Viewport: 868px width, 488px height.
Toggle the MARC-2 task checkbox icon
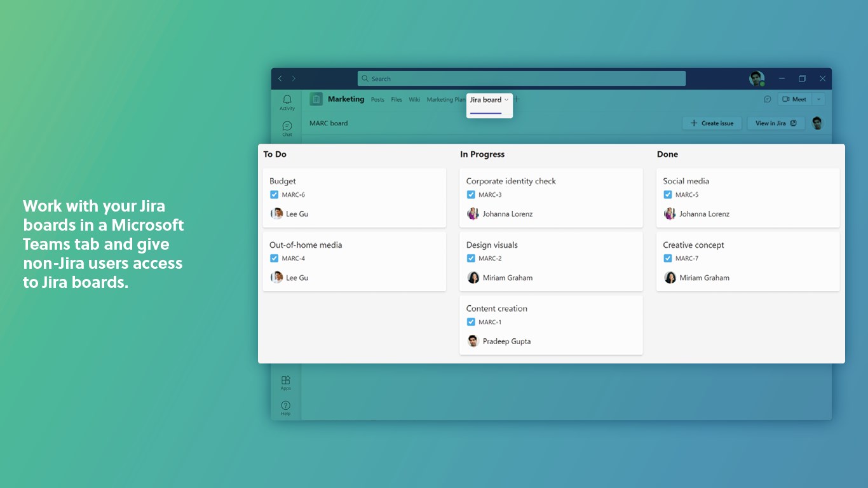pyautogui.click(x=471, y=259)
